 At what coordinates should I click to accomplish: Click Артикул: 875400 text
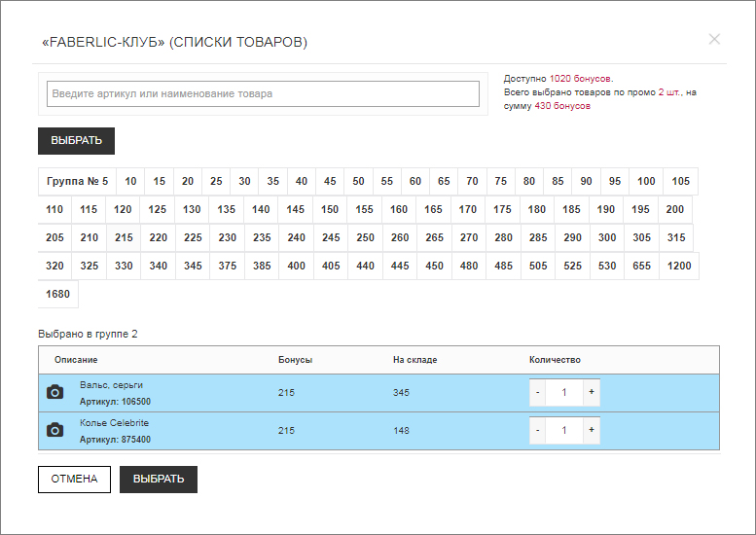click(x=115, y=439)
